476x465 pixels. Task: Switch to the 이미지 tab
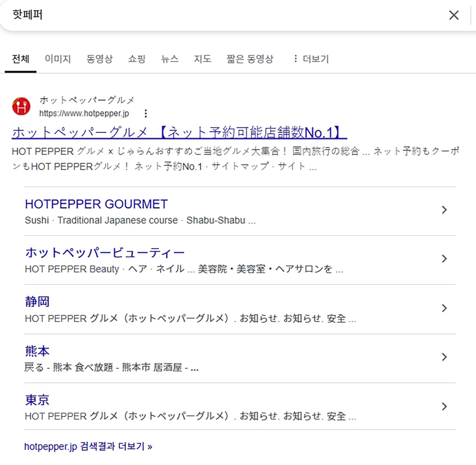(x=58, y=58)
